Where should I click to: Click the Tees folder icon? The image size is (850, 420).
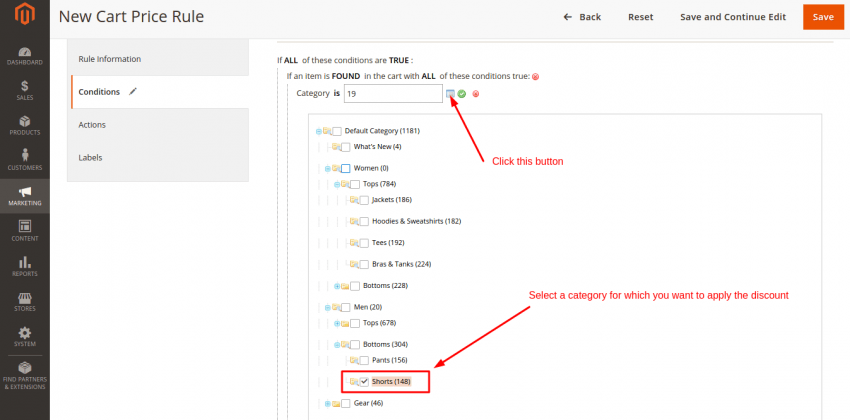(355, 243)
